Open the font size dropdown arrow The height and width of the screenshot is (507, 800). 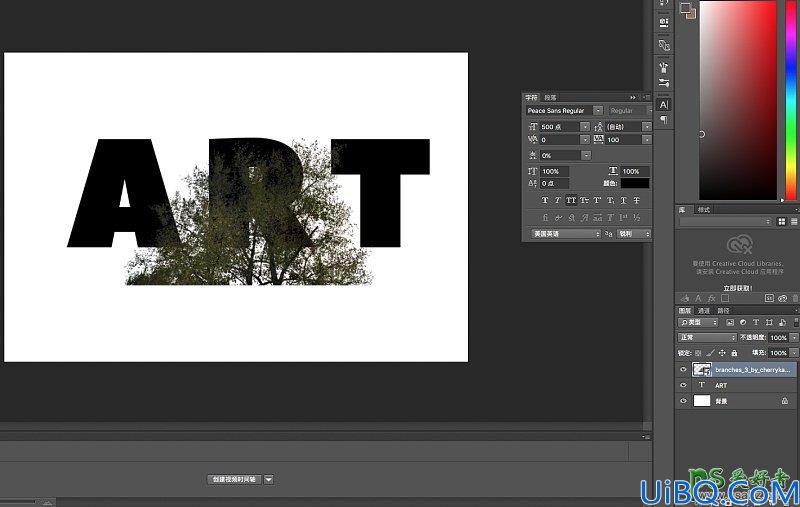(585, 126)
